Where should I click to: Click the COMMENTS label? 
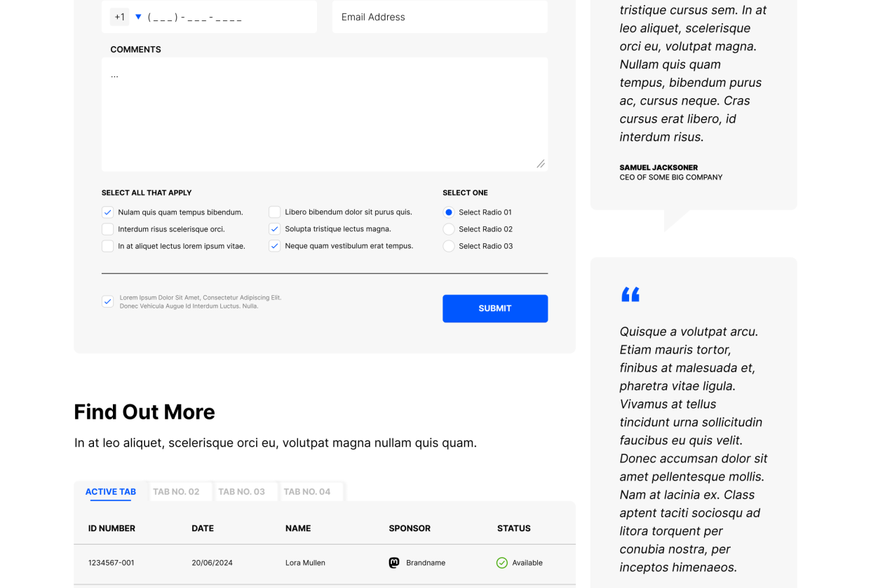[x=135, y=49]
